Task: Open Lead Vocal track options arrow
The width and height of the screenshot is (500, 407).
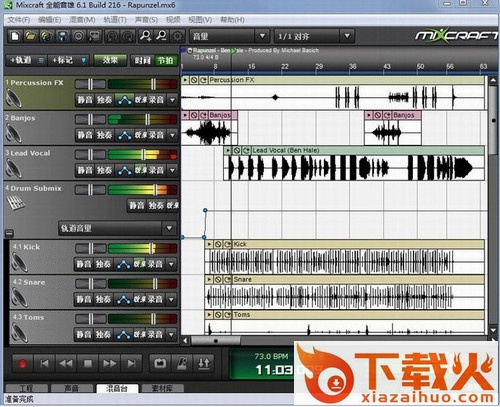Action: point(172,170)
